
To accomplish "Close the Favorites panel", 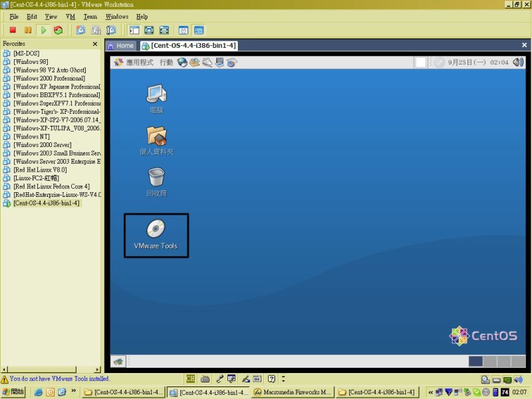I will point(95,44).
